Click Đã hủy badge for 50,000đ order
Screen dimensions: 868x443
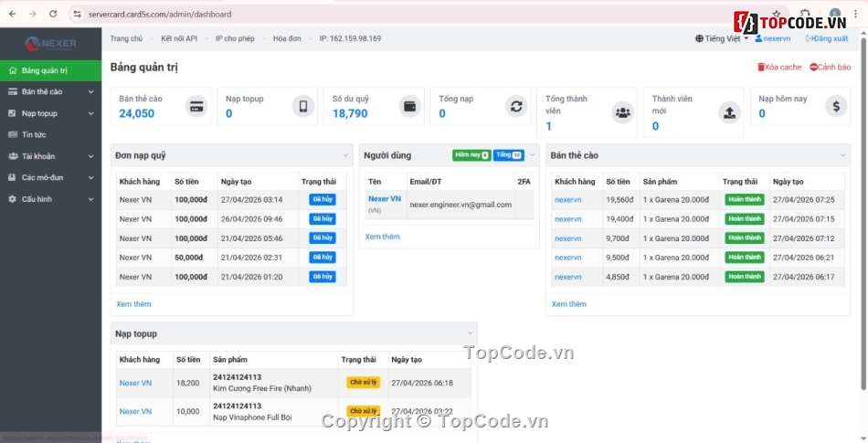323,258
